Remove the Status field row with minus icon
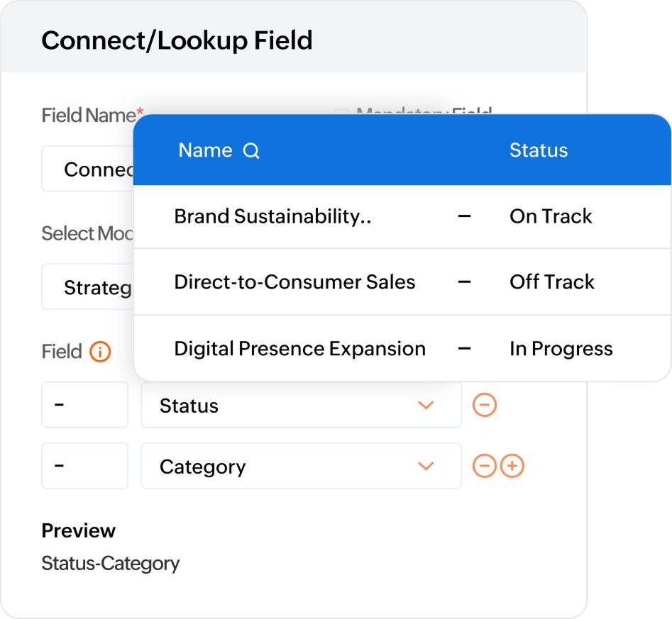This screenshot has width=672, height=619. [x=485, y=405]
